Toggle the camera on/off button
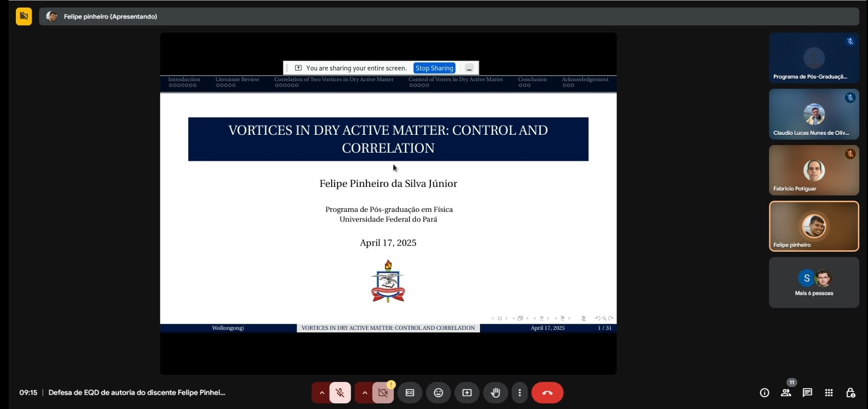 click(383, 393)
